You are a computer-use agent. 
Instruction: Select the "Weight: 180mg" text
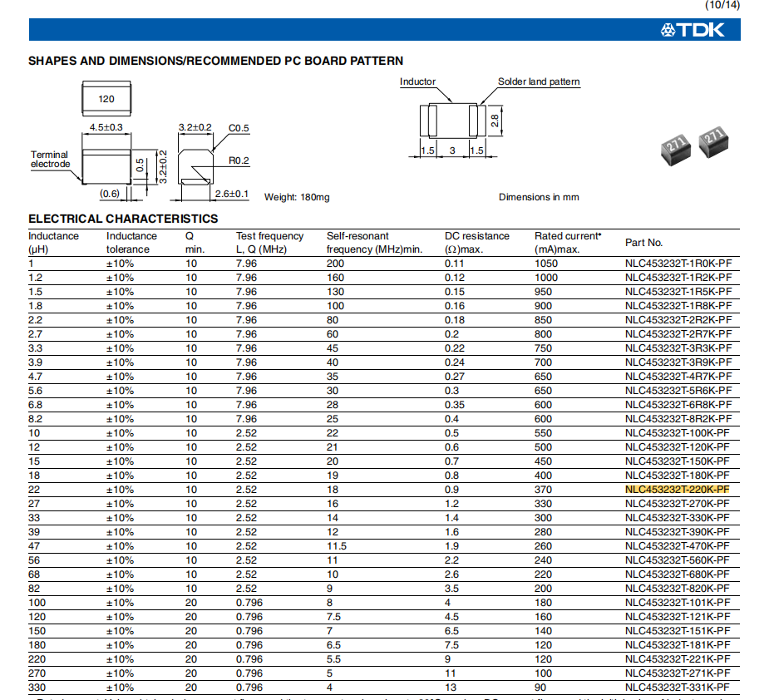[x=297, y=197]
